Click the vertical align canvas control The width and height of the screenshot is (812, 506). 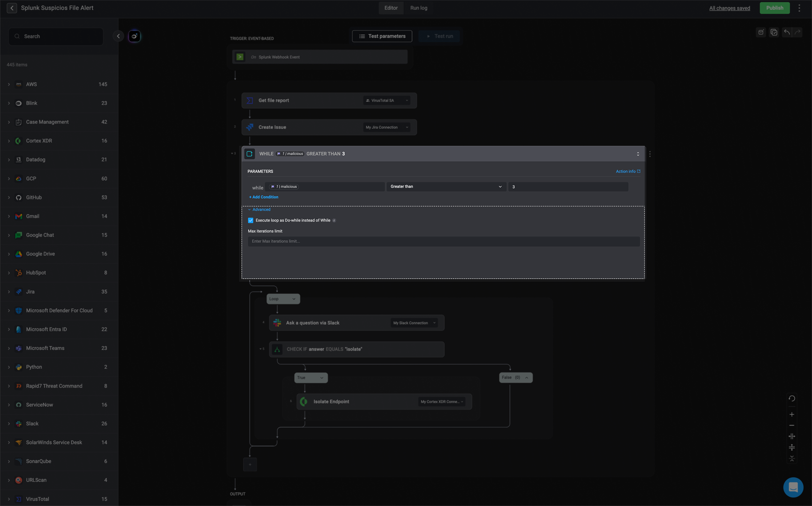tap(792, 447)
